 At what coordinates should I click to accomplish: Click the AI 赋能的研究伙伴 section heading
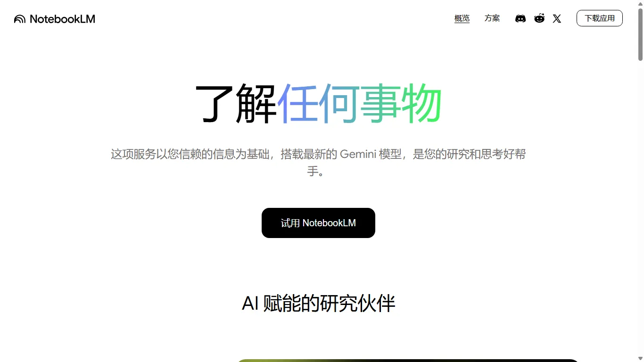(318, 304)
